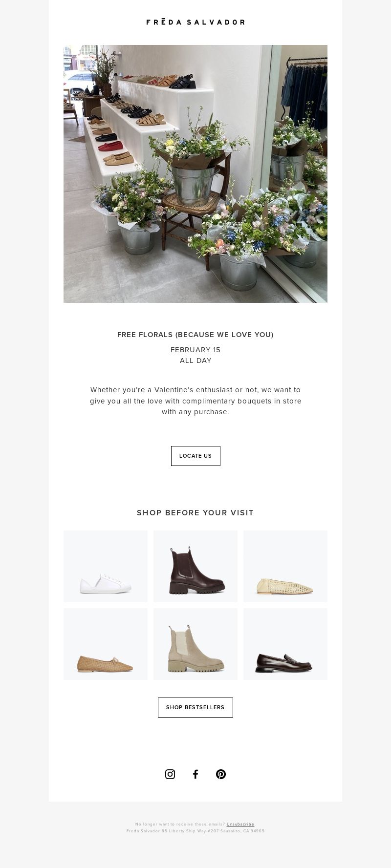
Task: Click the Unsubscribe link
Action: click(240, 824)
